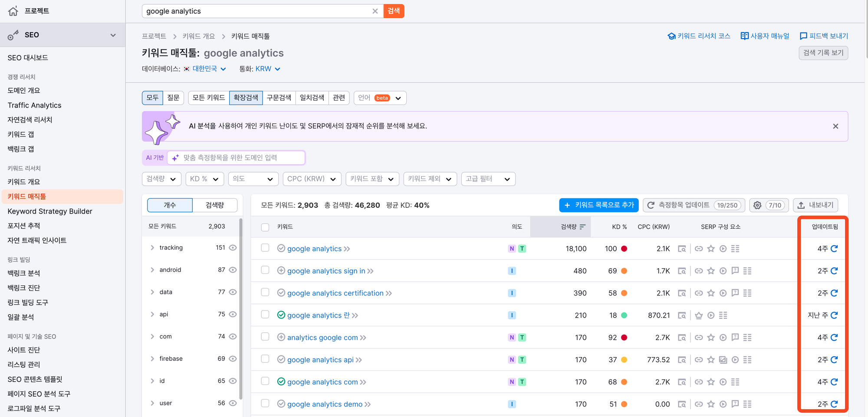Click 검색 기록 보기 button
Screen dimensions: 868x417
click(823, 53)
